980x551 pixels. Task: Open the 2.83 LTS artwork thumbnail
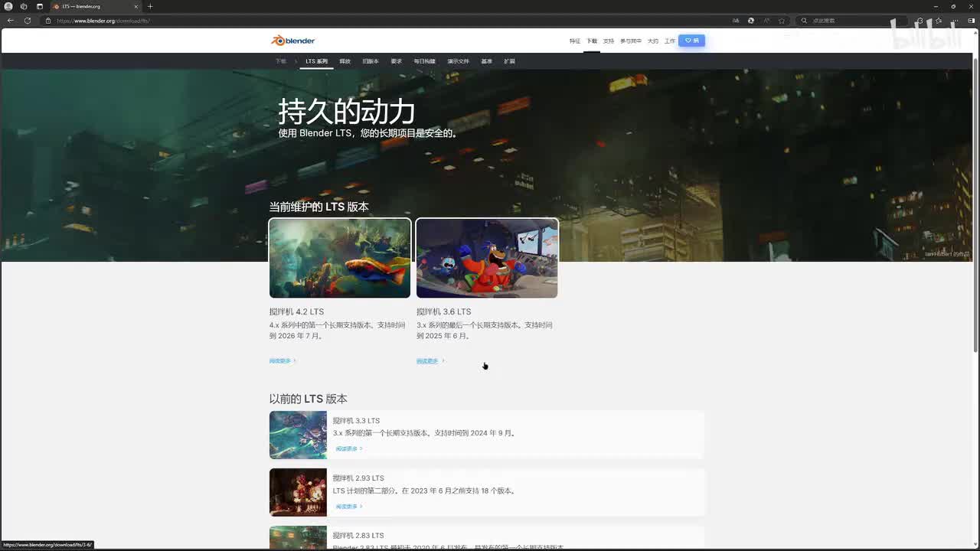298,537
